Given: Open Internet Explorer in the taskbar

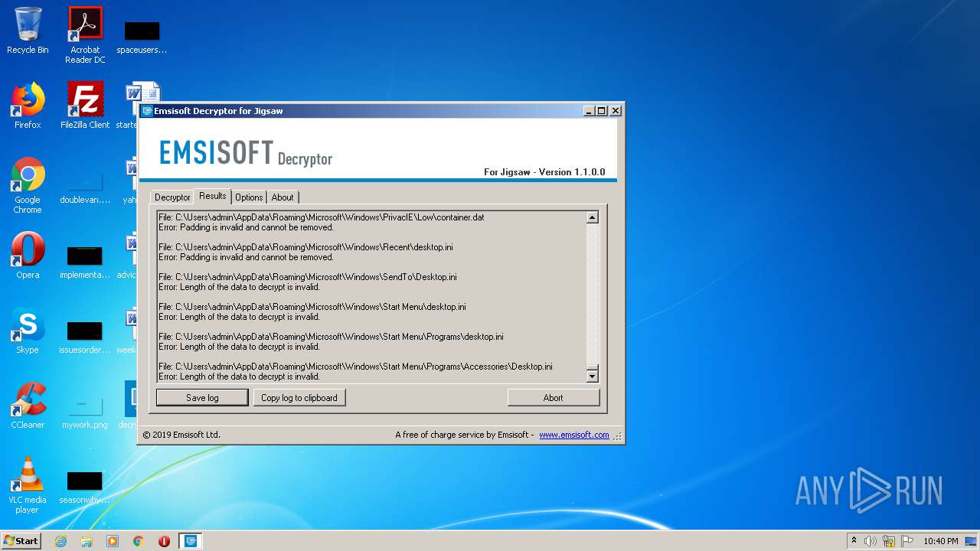Looking at the screenshot, I should (61, 541).
